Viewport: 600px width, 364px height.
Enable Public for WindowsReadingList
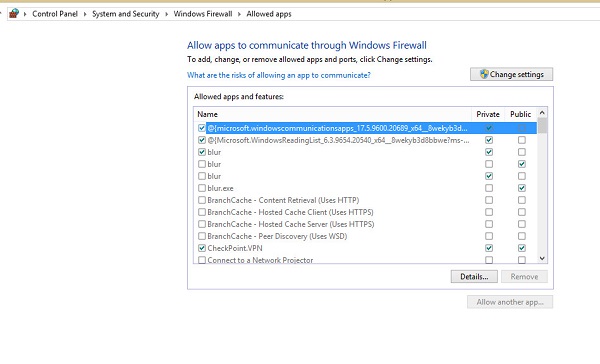522,140
